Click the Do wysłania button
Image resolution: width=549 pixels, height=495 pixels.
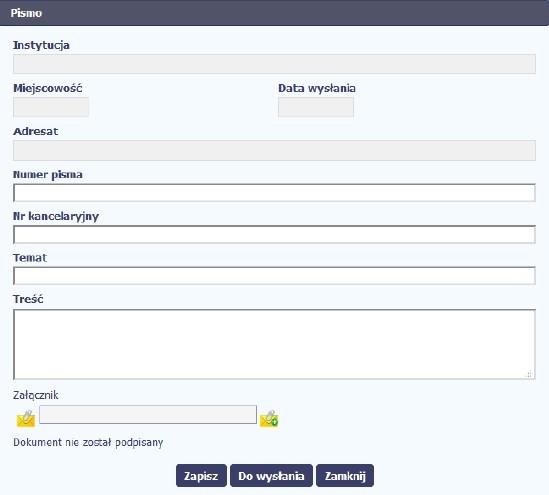pos(271,476)
